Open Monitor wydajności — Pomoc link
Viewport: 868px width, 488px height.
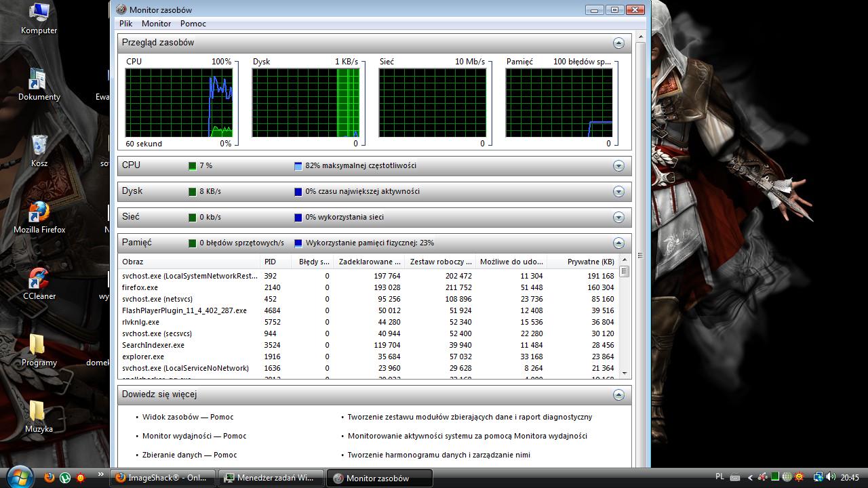click(x=195, y=436)
